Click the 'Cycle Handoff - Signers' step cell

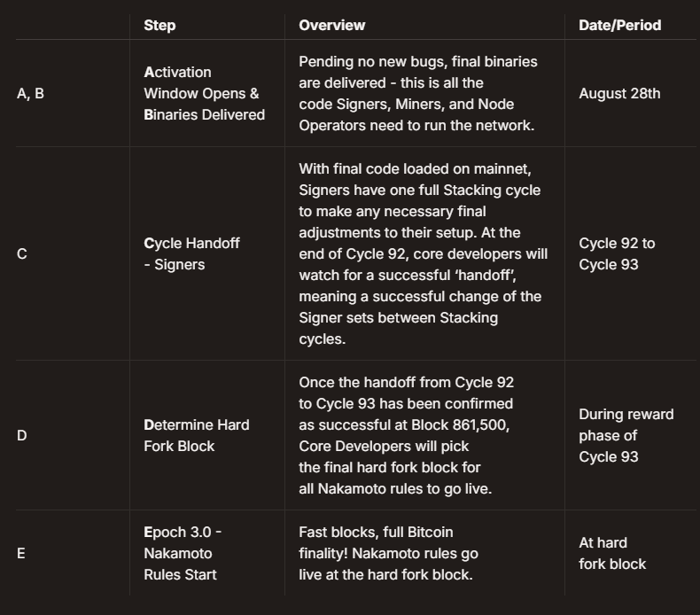(x=191, y=253)
